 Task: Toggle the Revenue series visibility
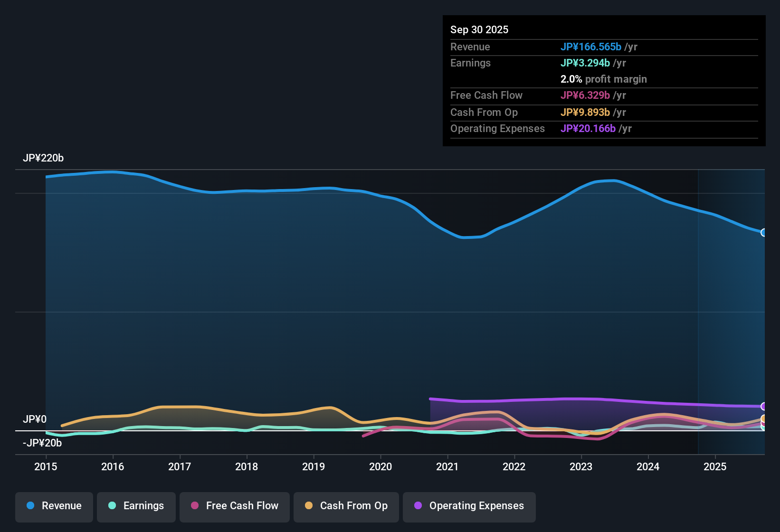(54, 506)
